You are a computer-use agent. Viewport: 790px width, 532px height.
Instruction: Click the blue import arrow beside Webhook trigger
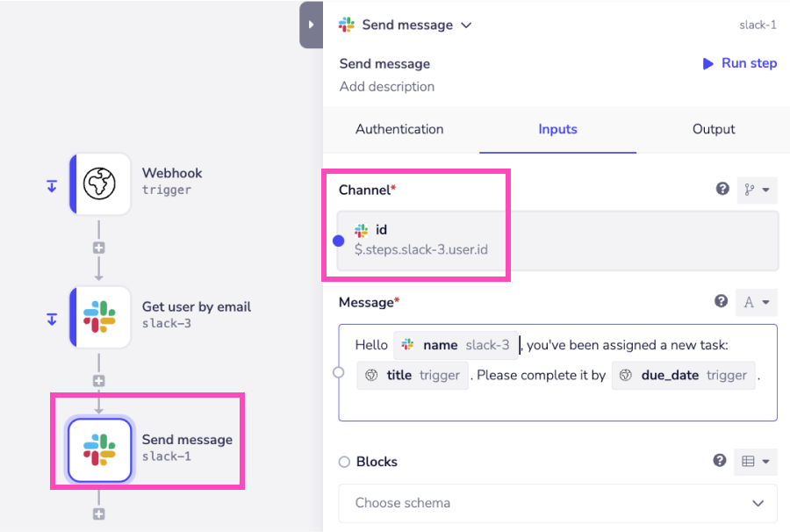point(51,184)
